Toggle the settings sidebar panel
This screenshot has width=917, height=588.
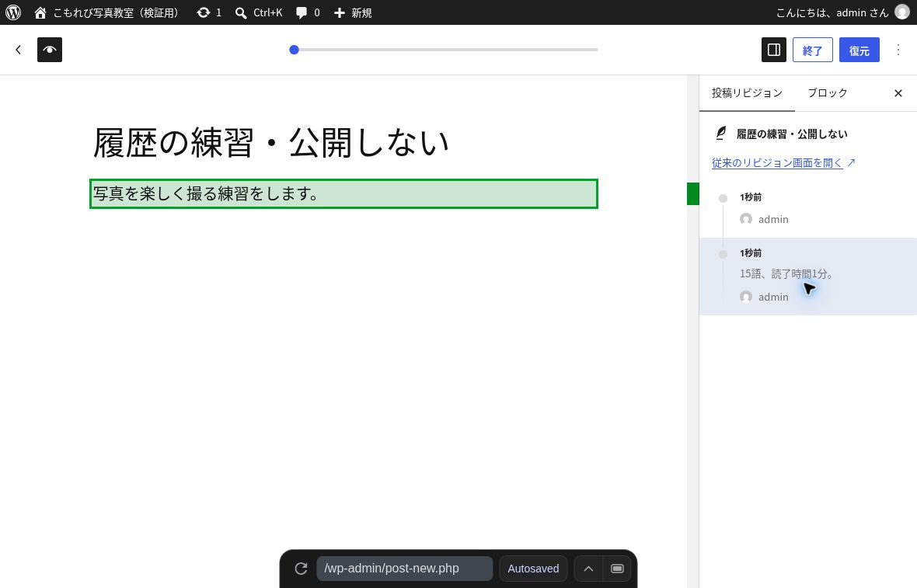pyautogui.click(x=774, y=50)
